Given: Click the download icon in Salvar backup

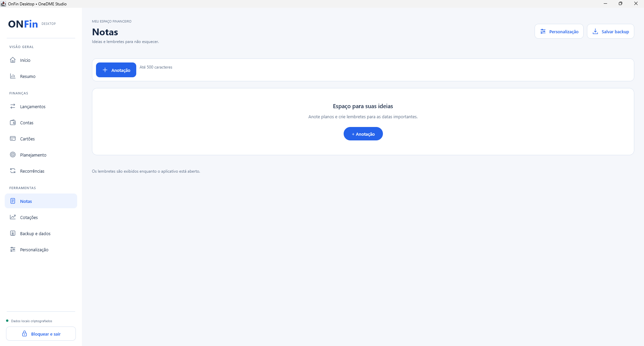Looking at the screenshot, I should [595, 31].
